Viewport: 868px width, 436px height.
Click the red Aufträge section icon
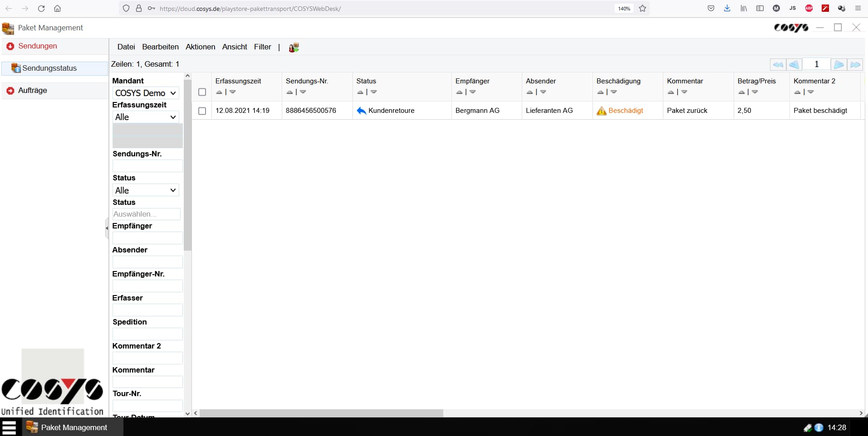[x=10, y=91]
